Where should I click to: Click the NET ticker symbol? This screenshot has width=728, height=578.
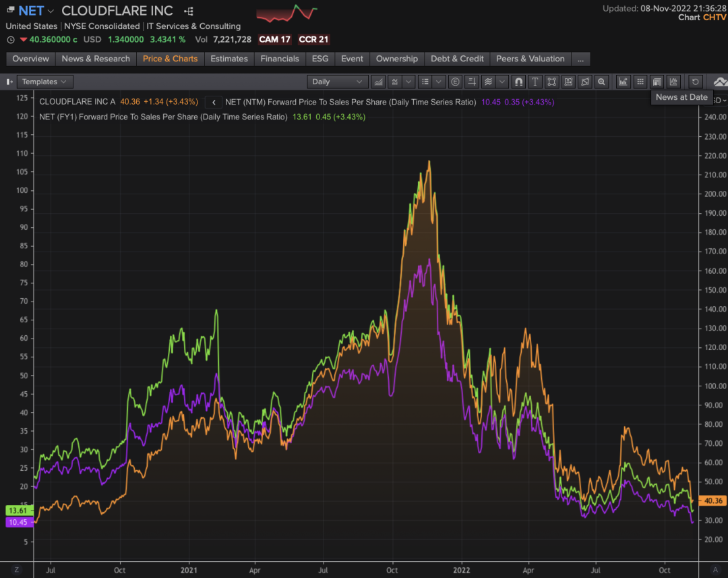tap(31, 11)
